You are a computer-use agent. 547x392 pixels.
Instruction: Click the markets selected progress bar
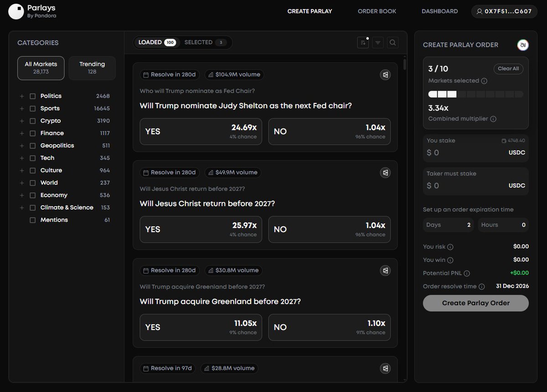[x=476, y=94]
